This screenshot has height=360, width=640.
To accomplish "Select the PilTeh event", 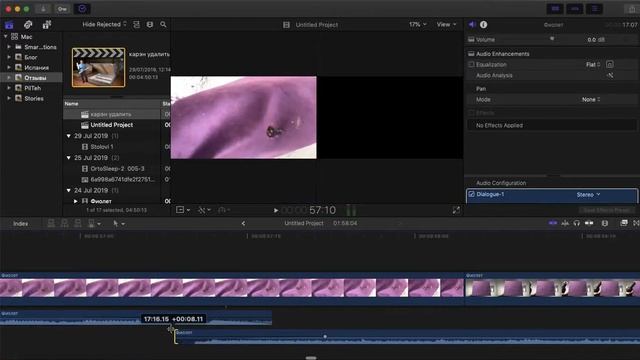I will click(32, 88).
